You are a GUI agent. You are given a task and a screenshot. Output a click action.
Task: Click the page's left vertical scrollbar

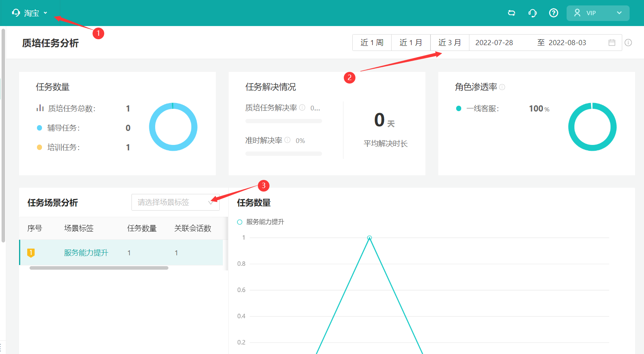pos(3,136)
